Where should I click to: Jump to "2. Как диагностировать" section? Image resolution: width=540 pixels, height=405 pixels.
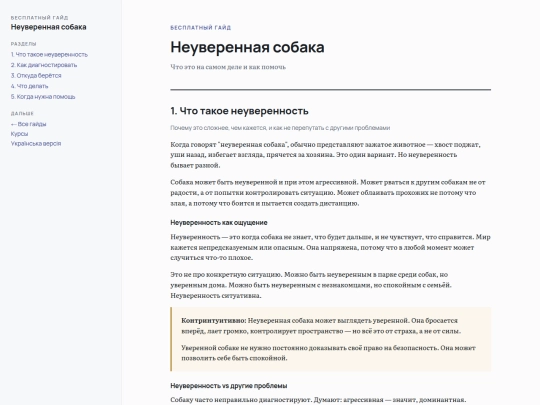(44, 65)
